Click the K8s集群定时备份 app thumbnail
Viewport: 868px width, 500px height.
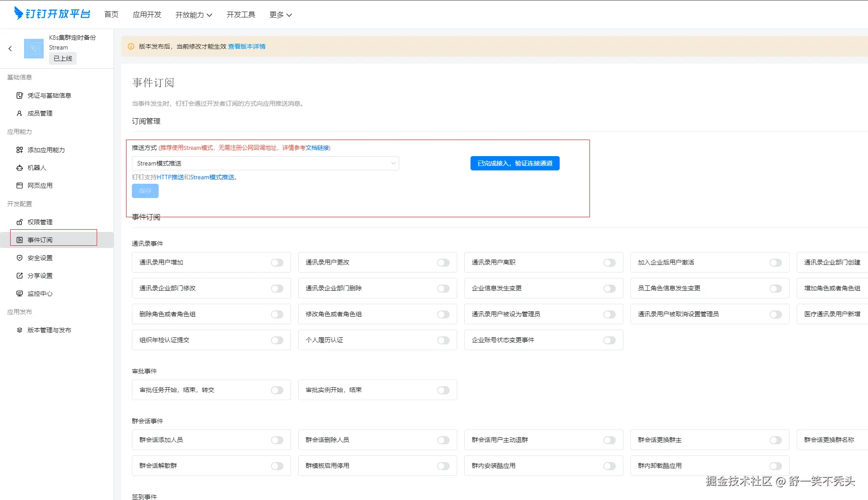(x=34, y=49)
